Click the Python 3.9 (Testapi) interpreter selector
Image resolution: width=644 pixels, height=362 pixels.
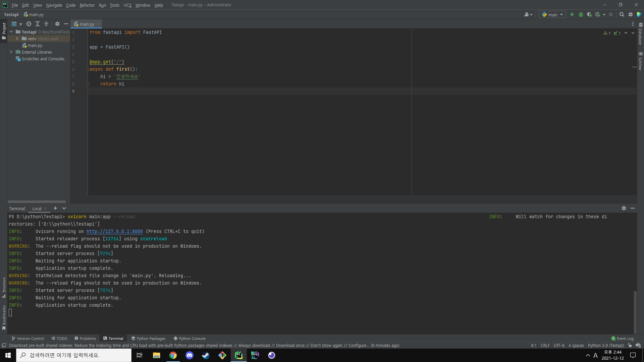[606, 345]
